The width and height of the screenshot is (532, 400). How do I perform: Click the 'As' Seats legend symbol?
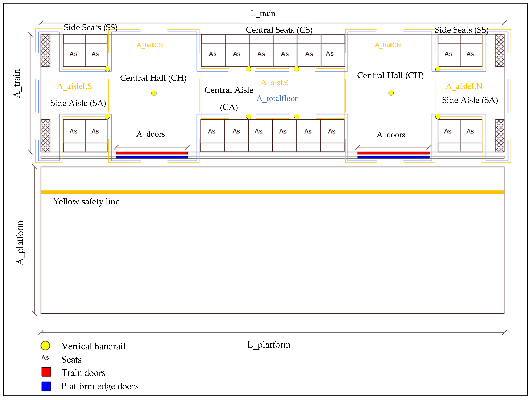click(45, 358)
